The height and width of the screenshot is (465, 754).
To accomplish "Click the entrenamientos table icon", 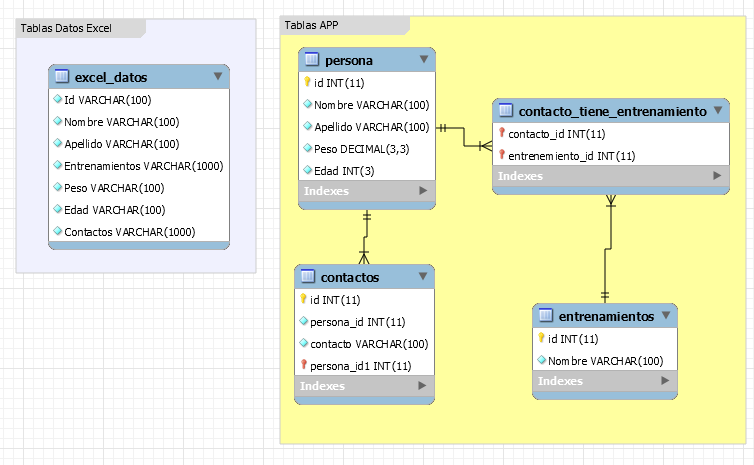I will pyautogui.click(x=546, y=315).
